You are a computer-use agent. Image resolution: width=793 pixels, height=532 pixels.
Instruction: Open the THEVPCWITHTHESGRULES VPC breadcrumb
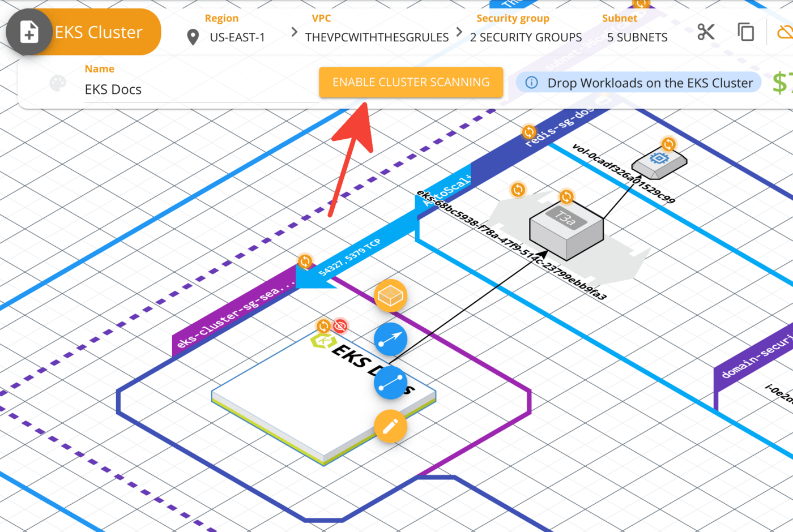click(377, 37)
